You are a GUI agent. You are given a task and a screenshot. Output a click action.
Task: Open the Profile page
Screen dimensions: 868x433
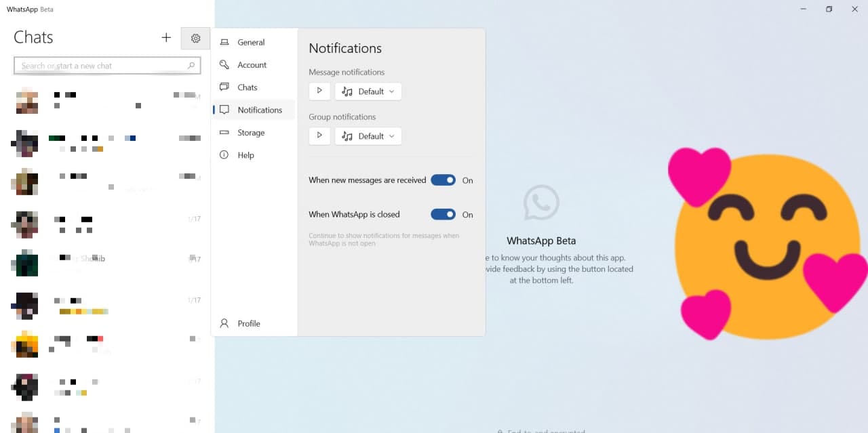248,323
